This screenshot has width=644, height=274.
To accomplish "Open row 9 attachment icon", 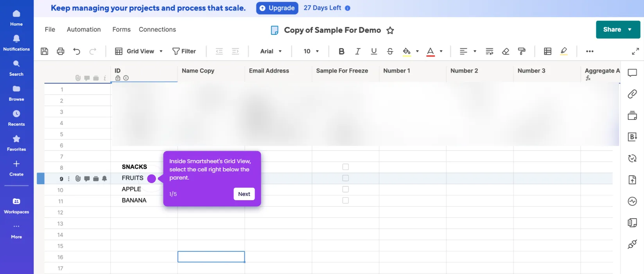I will (x=78, y=178).
